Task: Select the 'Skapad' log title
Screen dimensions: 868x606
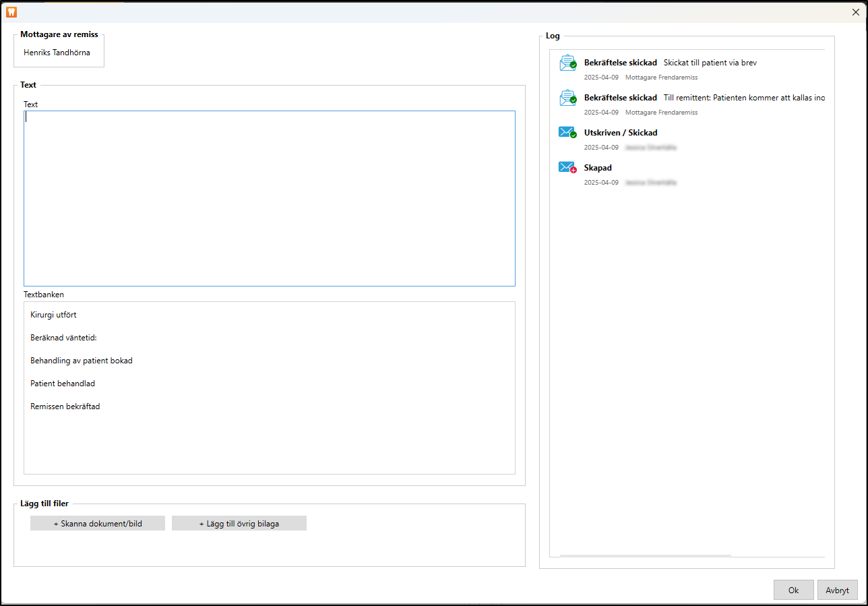Action: click(598, 168)
